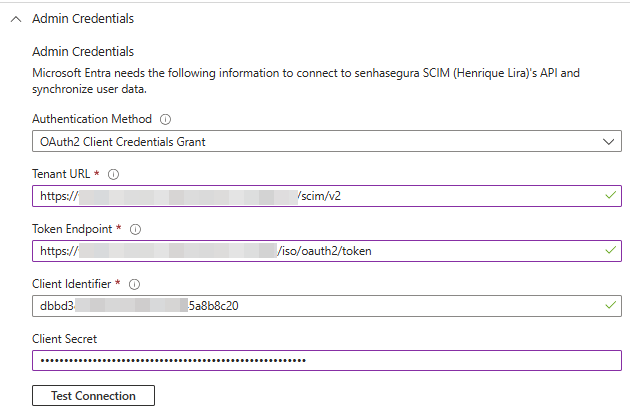Click the masked Client Secret password field
Image resolution: width=641 pixels, height=411 pixels.
(x=320, y=360)
